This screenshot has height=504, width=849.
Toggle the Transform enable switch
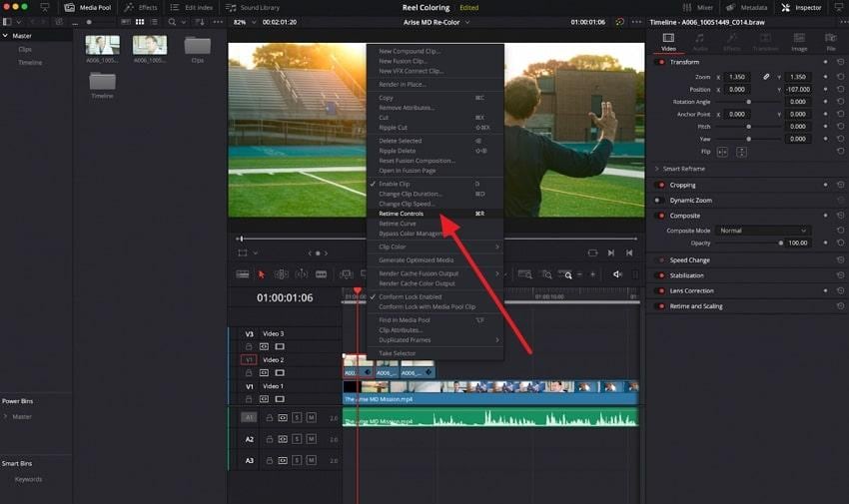point(660,62)
